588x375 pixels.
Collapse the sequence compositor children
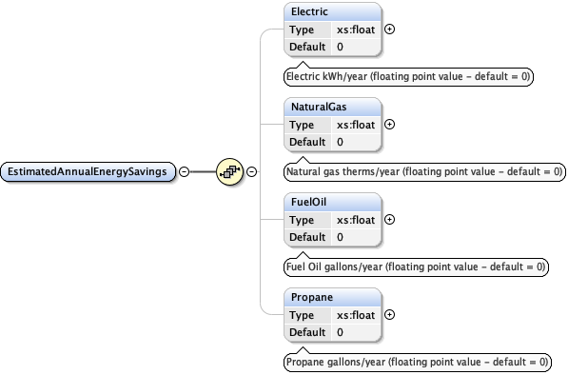coord(251,171)
